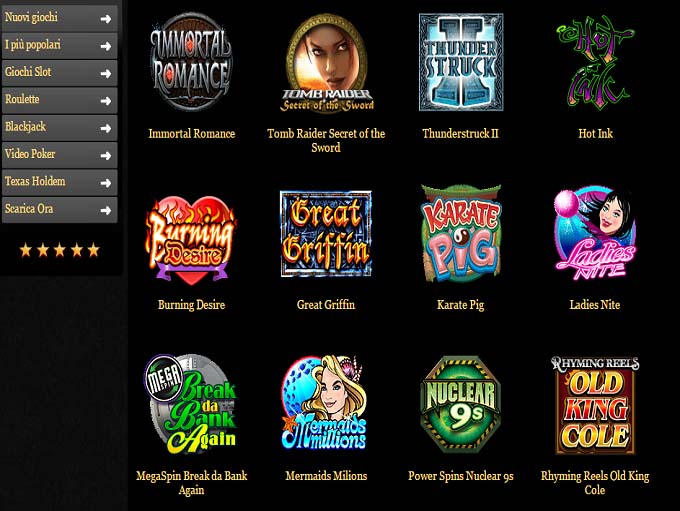This screenshot has width=680, height=511.
Task: Open the Nuclear 9s game icon
Action: point(461,404)
